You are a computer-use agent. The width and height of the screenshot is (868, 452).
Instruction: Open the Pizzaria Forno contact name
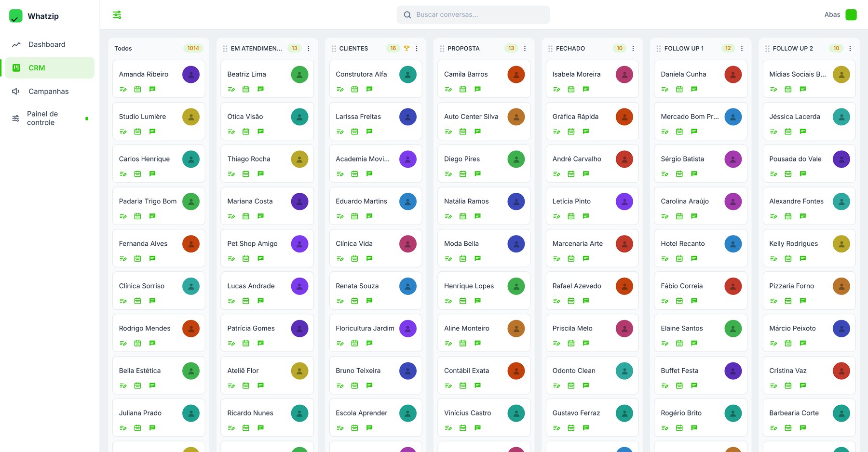pos(791,286)
